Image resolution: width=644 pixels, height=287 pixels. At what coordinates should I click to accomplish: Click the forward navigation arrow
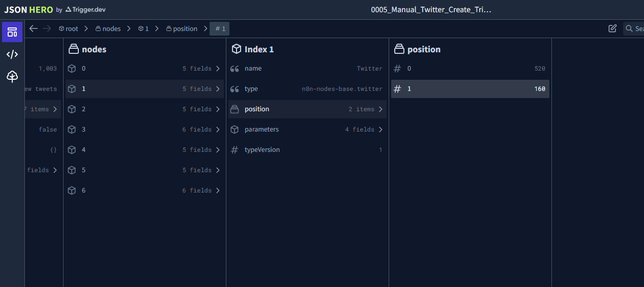pyautogui.click(x=47, y=28)
